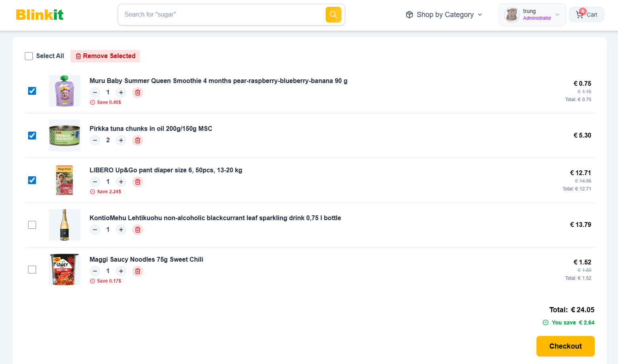
Task: Decrease quantity of Pirkka tuna chunks
Action: 95,140
